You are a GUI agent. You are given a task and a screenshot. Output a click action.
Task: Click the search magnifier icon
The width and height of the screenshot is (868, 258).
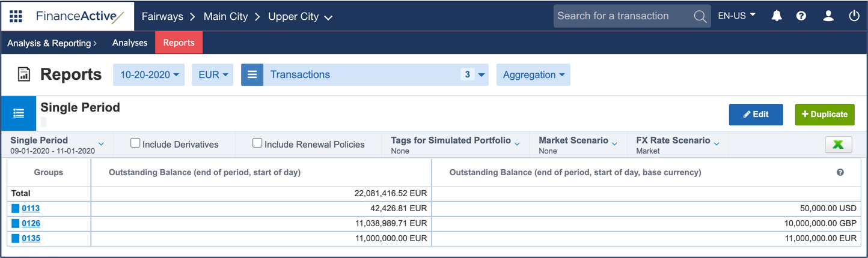(x=700, y=17)
